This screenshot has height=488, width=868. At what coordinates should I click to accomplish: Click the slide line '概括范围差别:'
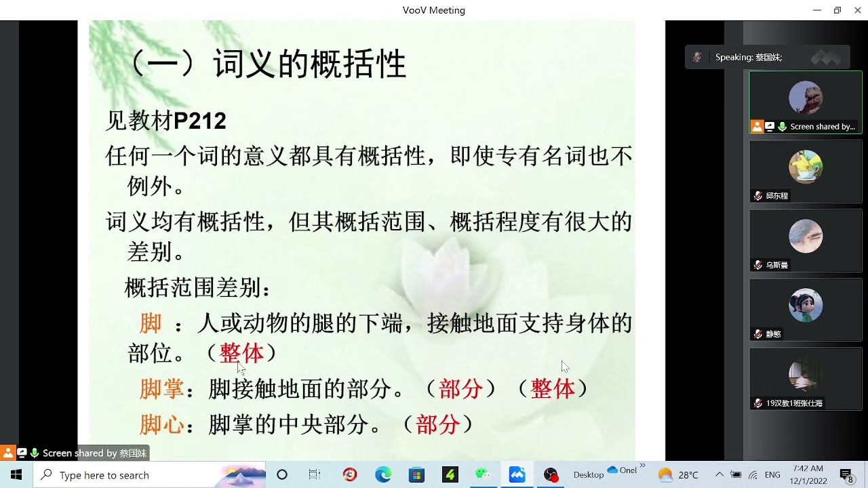coord(198,289)
